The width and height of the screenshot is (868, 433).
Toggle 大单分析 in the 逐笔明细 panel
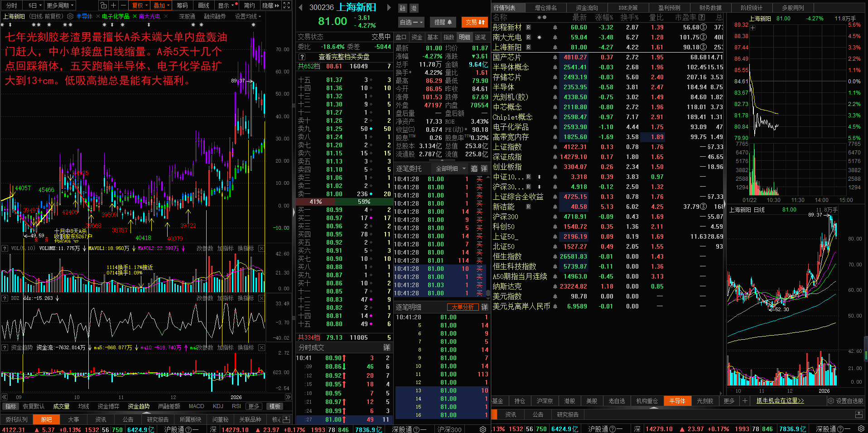coord(463,307)
